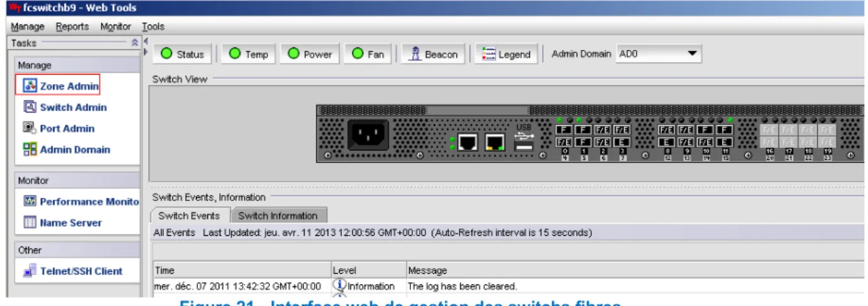This screenshot has width=868, height=306.
Task: Open the Admin Domain task in Manage
Action: click(66, 150)
